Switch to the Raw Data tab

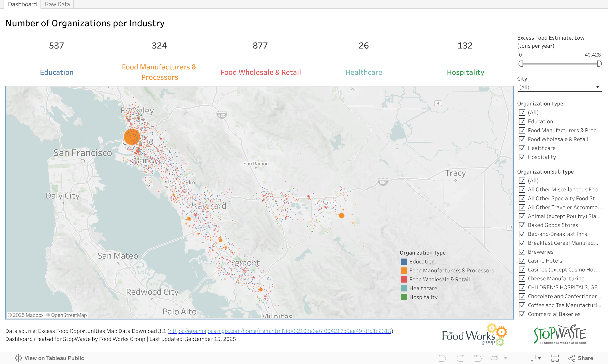point(57,4)
